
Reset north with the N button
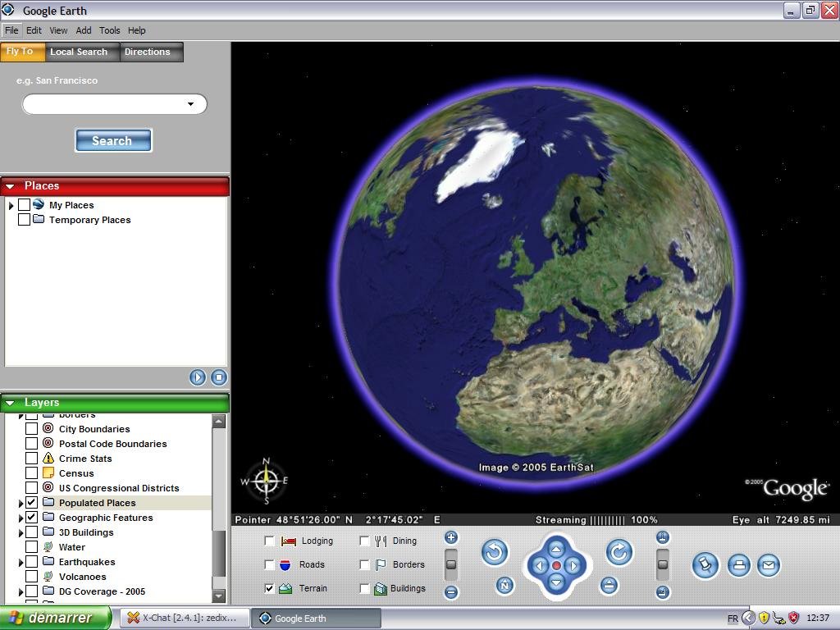click(x=504, y=585)
